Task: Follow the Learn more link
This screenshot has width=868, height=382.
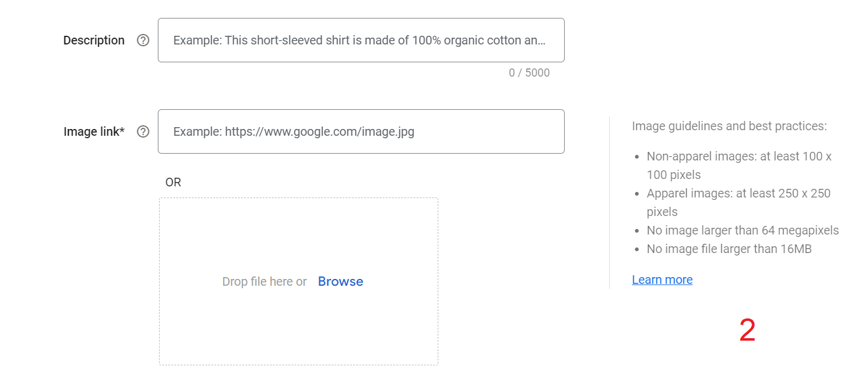Action: coord(662,280)
